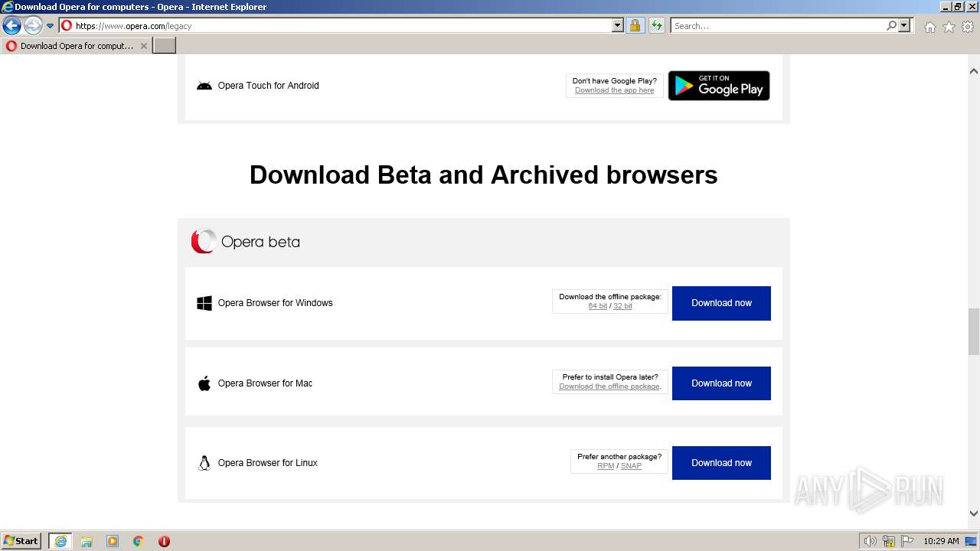Click Opera Browser for Linux text
This screenshot has width=980, height=551.
(x=267, y=463)
